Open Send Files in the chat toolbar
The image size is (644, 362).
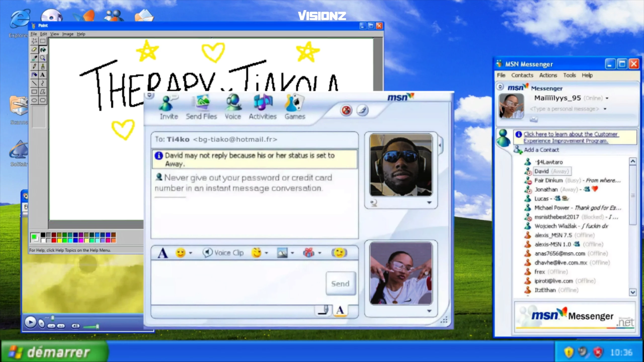coord(202,107)
